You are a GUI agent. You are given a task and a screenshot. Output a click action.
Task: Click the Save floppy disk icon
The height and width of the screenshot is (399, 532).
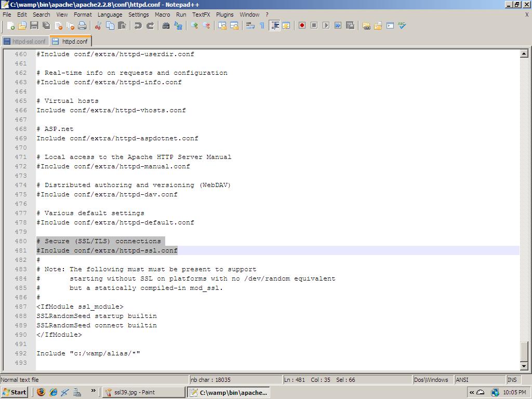pyautogui.click(x=34, y=25)
